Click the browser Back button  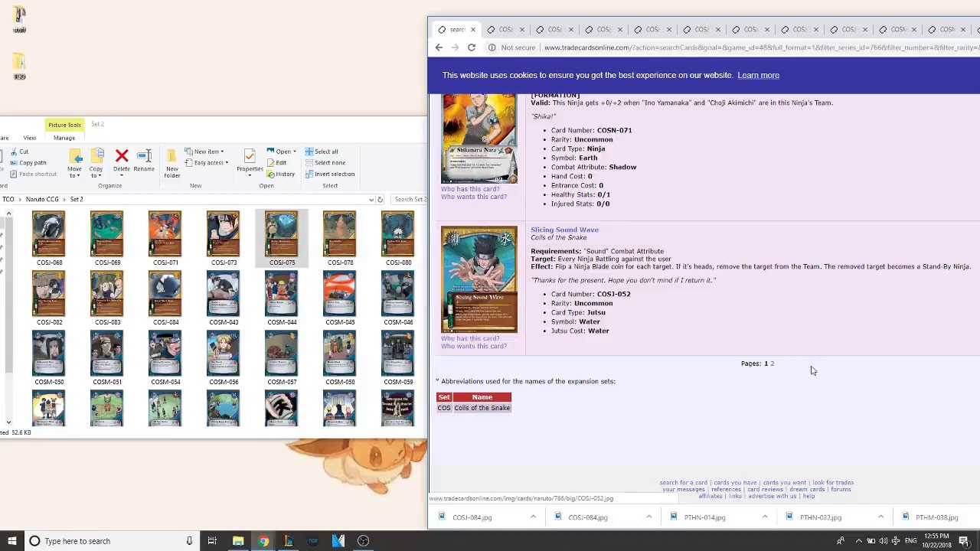pos(439,47)
